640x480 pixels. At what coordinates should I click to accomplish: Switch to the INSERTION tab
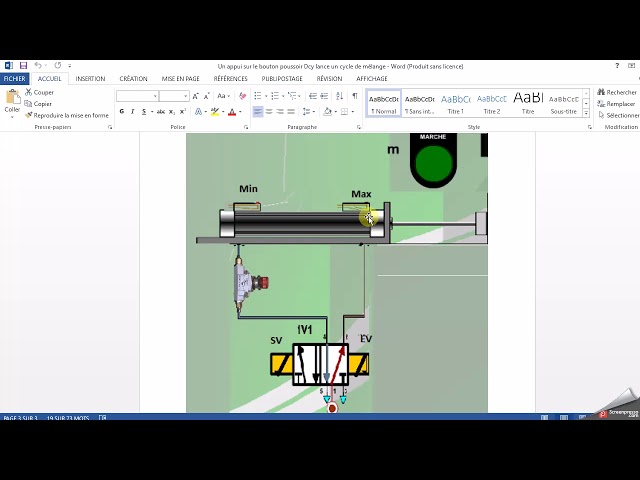pyautogui.click(x=90, y=79)
